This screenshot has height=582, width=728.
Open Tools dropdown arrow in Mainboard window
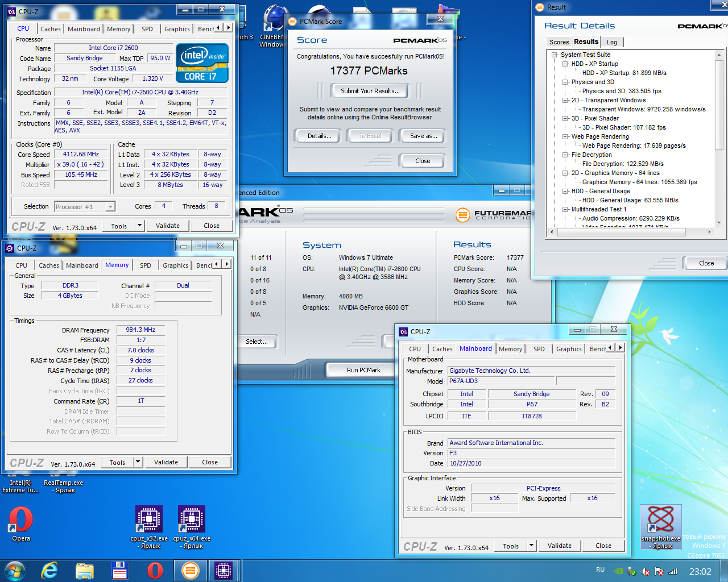531,546
